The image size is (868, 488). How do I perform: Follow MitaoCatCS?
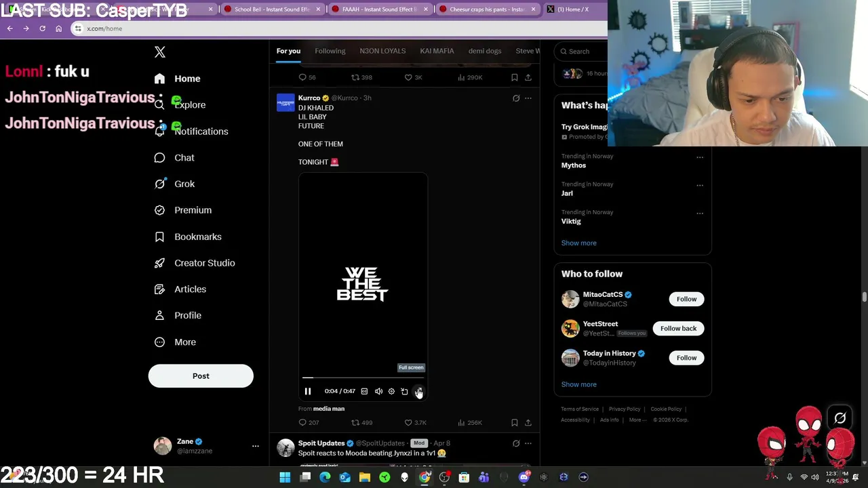(686, 299)
